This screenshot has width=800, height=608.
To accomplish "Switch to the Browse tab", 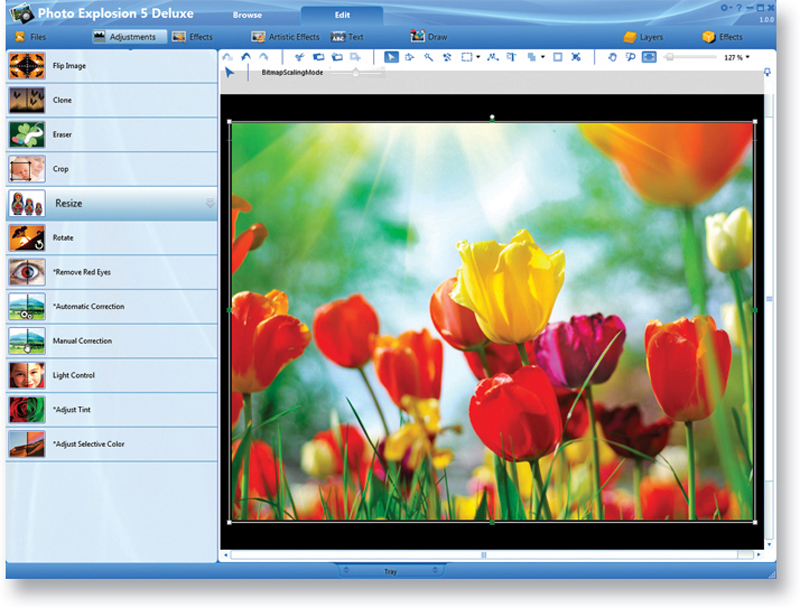I will [x=247, y=16].
